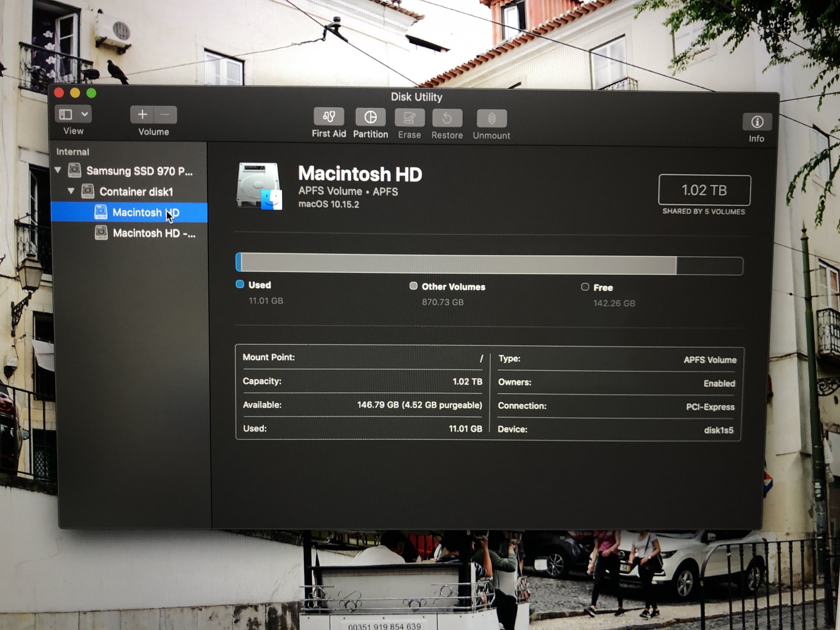
Task: Open the Info panel
Action: tap(757, 122)
